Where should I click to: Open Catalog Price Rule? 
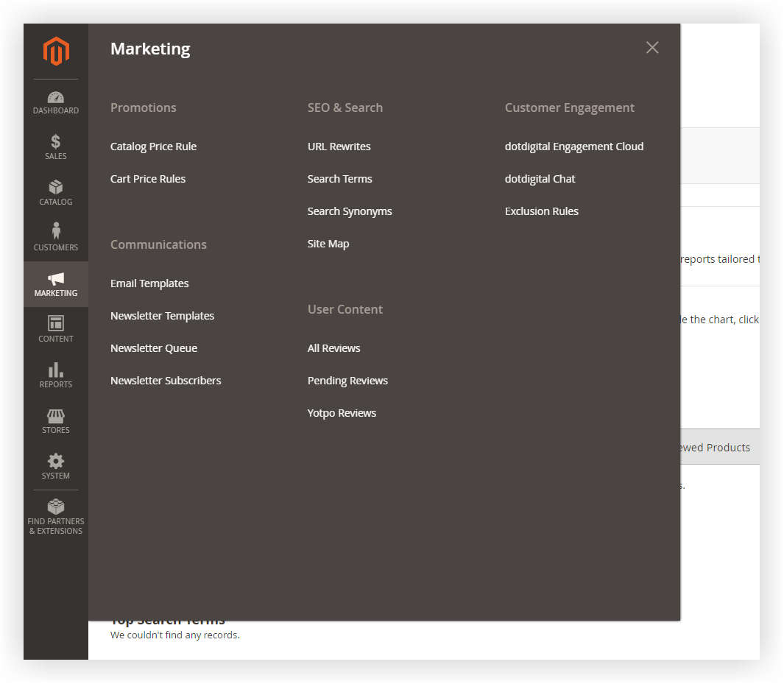click(153, 147)
